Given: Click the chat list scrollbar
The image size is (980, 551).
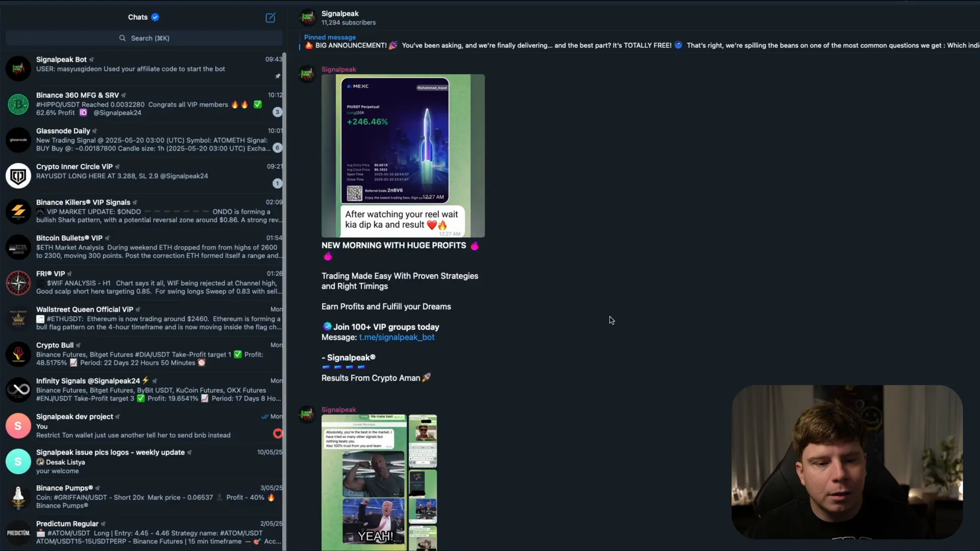Looking at the screenshot, I should pyautogui.click(x=285, y=301).
